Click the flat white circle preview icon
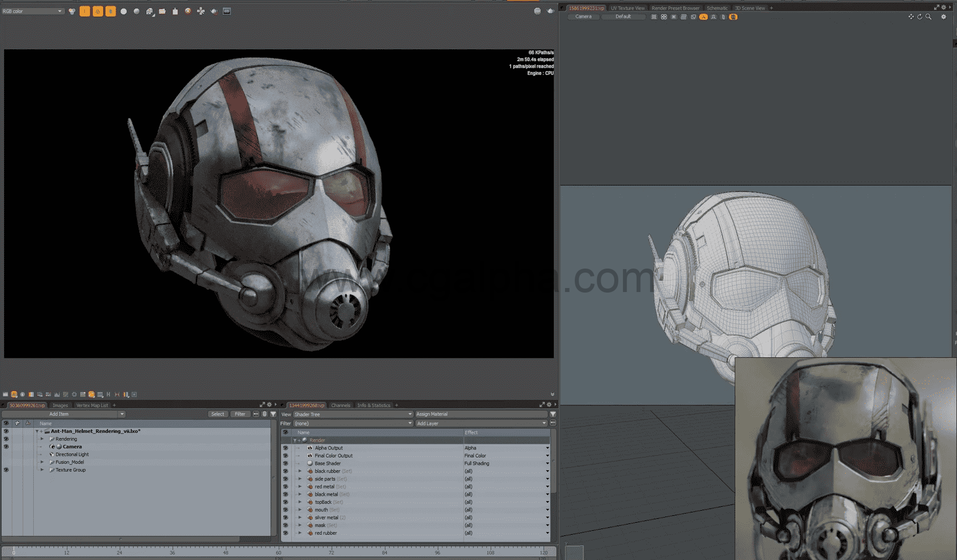The width and height of the screenshot is (957, 560). (124, 11)
